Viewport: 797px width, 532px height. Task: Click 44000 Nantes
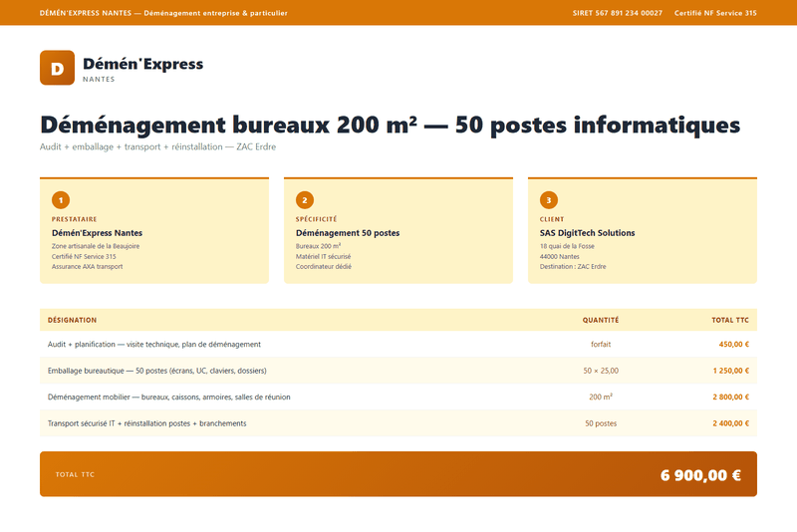(559, 257)
